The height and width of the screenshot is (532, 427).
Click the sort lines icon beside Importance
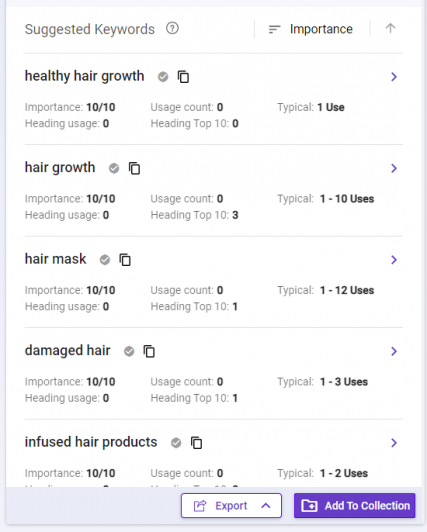pos(274,29)
